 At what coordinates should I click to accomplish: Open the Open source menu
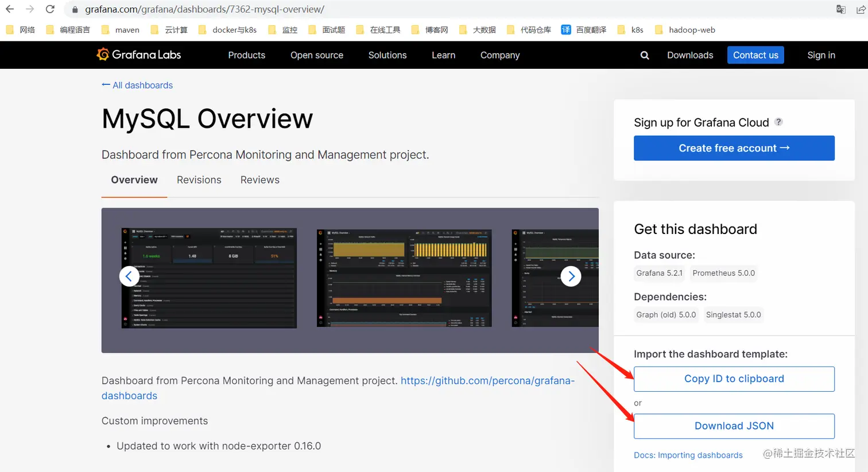tap(317, 55)
